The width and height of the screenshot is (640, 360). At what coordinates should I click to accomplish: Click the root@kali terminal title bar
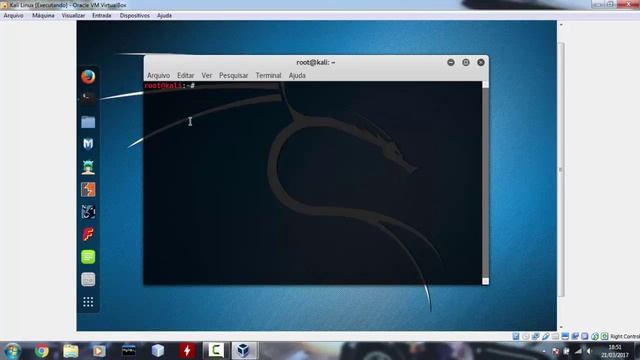[x=316, y=62]
